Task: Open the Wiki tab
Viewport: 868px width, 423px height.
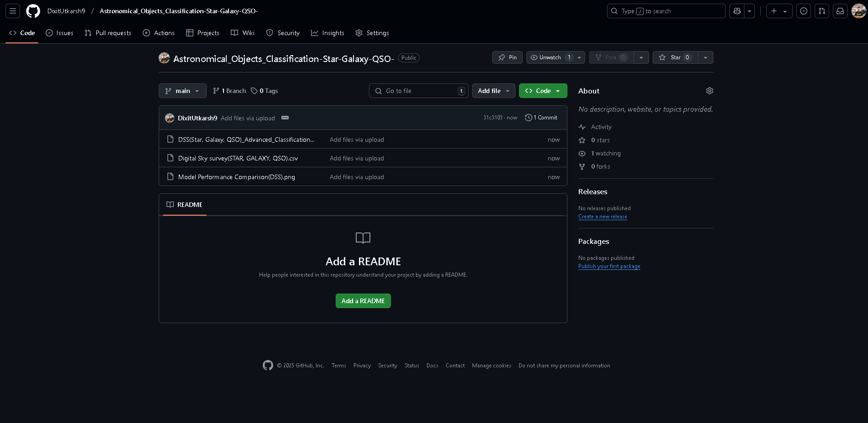Action: coord(243,33)
